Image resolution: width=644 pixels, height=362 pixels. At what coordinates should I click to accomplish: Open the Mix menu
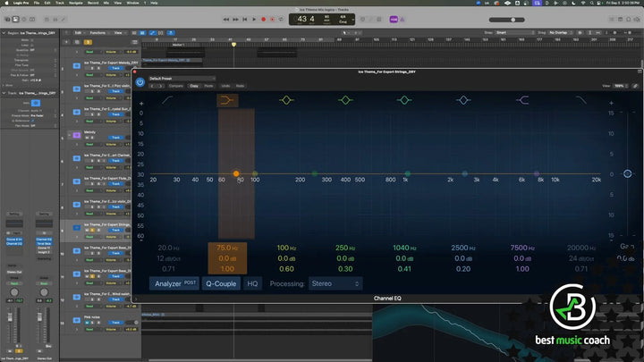(106, 3)
